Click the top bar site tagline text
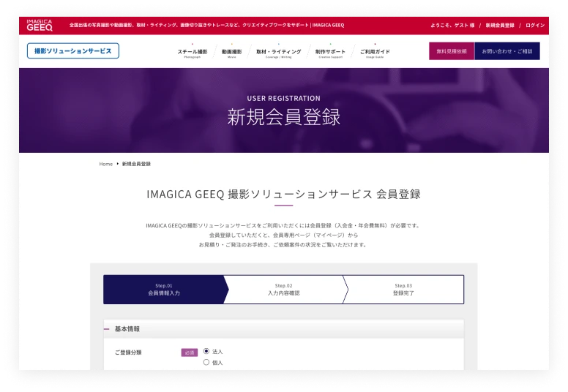This screenshot has width=568, height=392. tap(207, 26)
